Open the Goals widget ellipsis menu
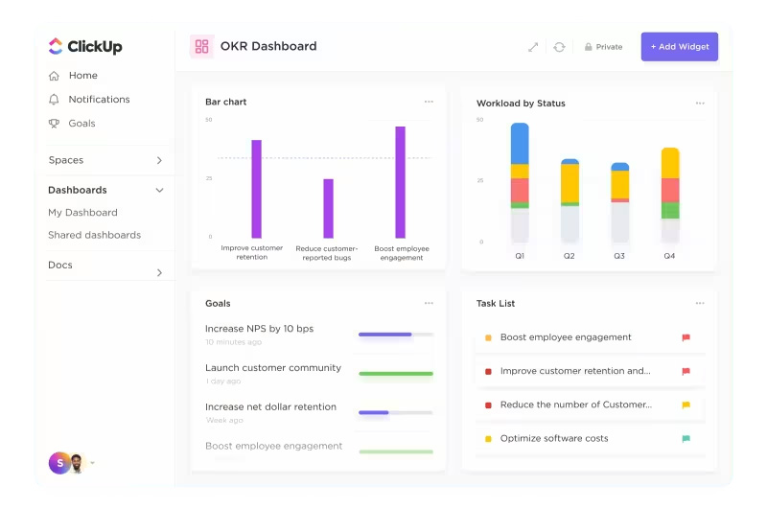This screenshot has width=767, height=532. pyautogui.click(x=429, y=303)
